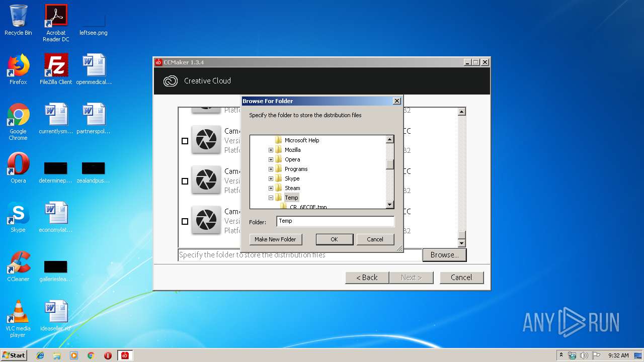Click the Folder name input field
This screenshot has width=644, height=362.
[x=335, y=221]
